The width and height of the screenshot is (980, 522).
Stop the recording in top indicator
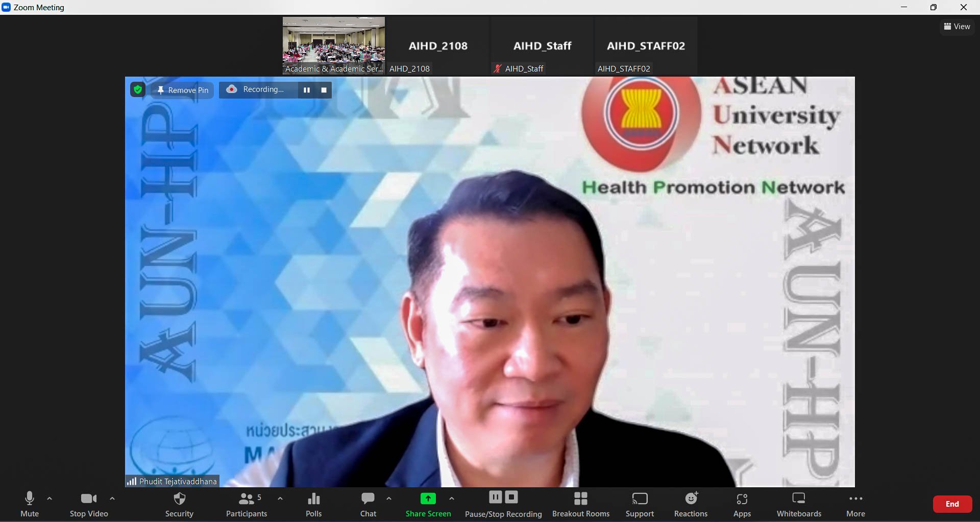pyautogui.click(x=324, y=90)
